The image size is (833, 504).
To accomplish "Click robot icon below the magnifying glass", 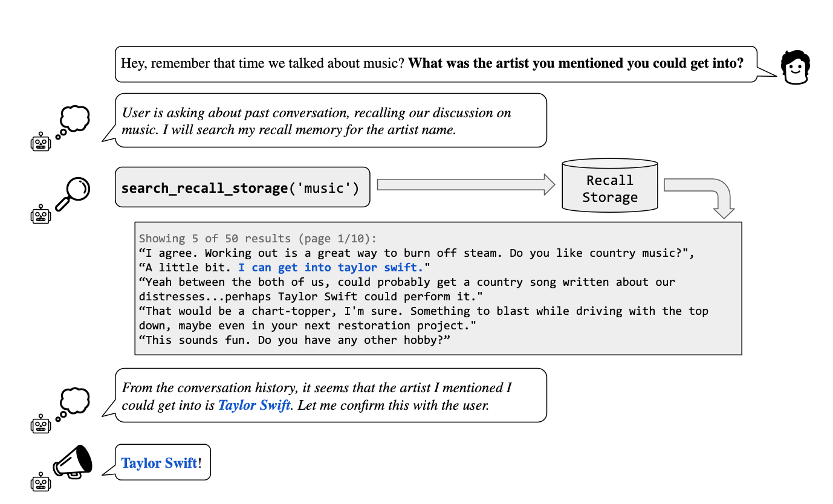I will (x=41, y=215).
